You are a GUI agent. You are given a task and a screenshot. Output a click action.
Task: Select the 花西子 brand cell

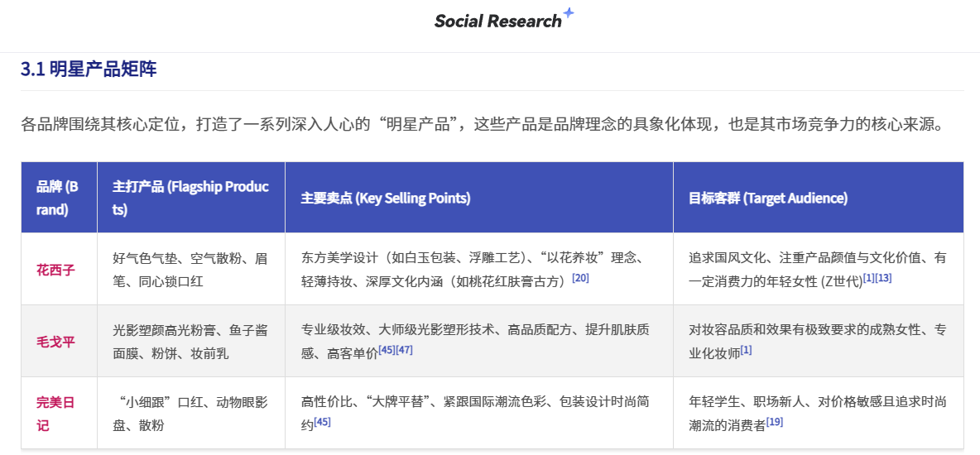(59, 270)
